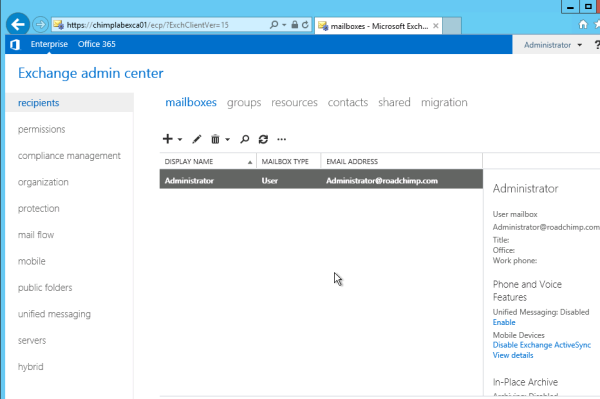Select recipients in the left navigation

pos(69,103)
